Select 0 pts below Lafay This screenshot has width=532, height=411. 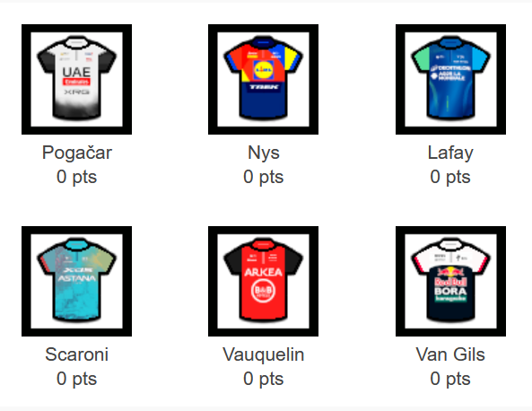(450, 177)
